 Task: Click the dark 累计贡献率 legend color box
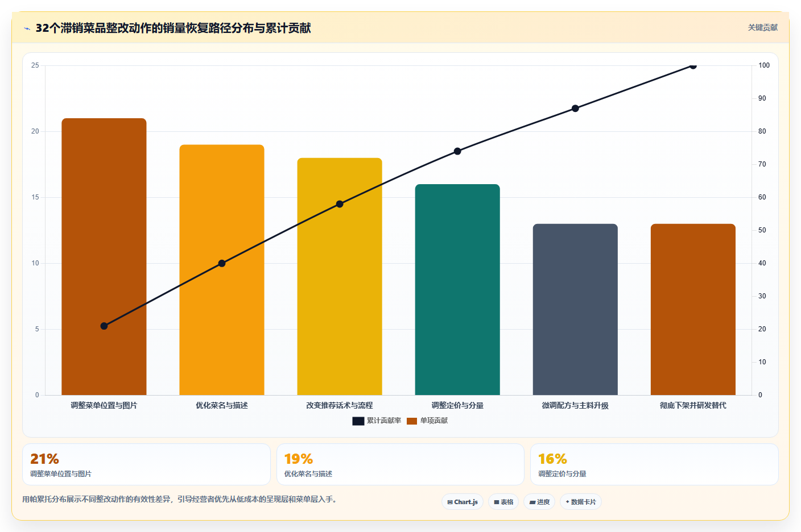pos(358,421)
